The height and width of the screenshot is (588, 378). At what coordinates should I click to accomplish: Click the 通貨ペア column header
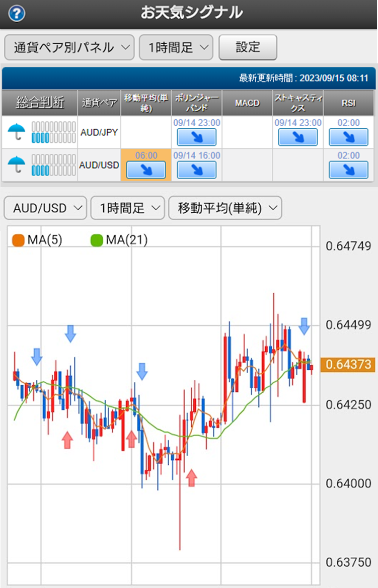[x=99, y=103]
